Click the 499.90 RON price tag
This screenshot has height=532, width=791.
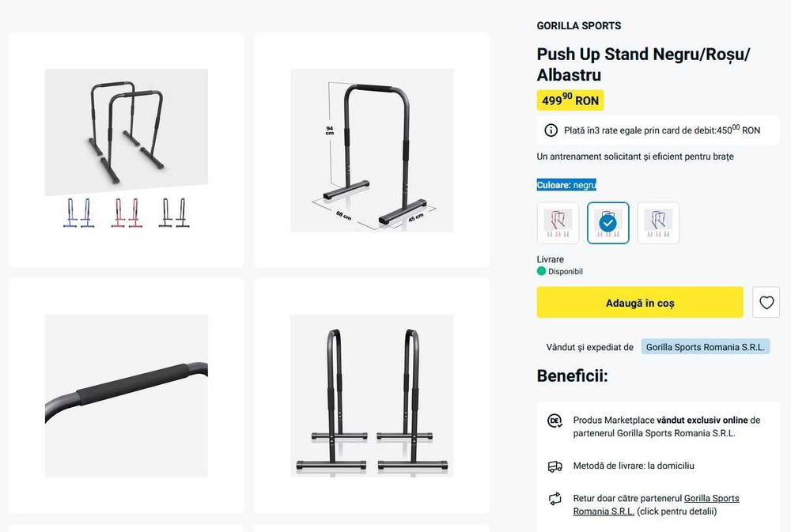tap(570, 100)
